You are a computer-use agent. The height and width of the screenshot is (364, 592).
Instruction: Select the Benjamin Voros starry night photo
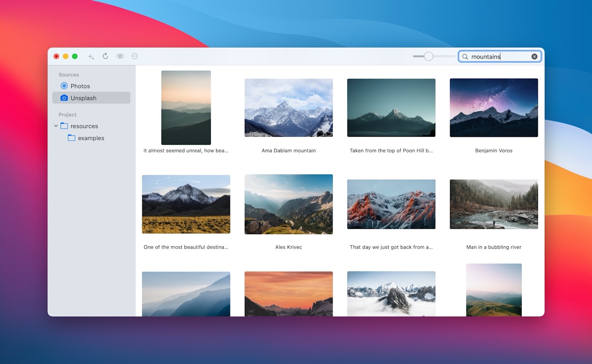tap(494, 108)
